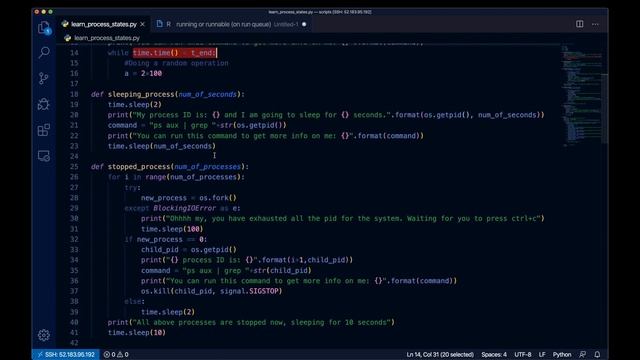Open the Remote Explorer icon
This screenshot has width=640, height=360.
pos(44,156)
